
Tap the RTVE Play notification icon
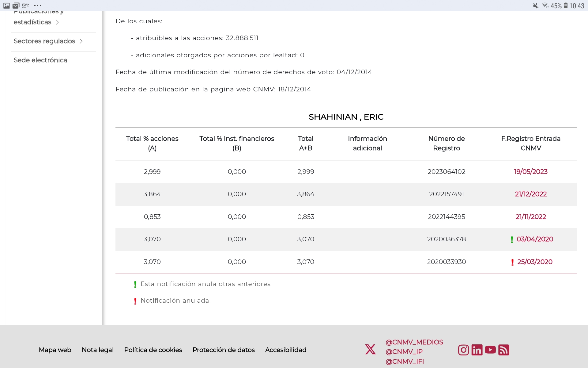[x=25, y=5]
